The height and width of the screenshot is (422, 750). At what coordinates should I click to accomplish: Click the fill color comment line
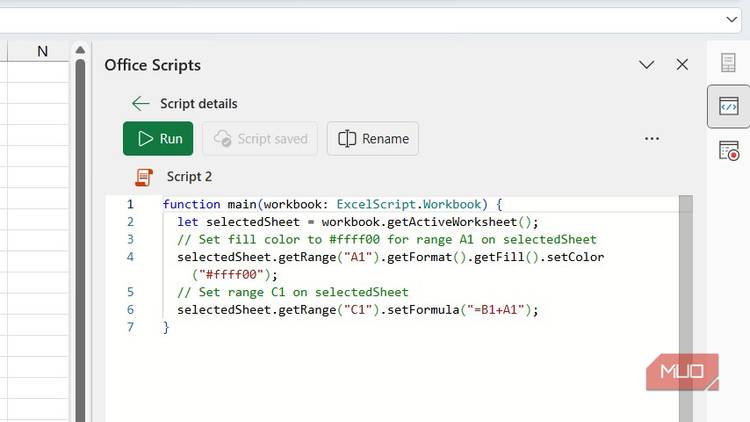pyautogui.click(x=387, y=239)
